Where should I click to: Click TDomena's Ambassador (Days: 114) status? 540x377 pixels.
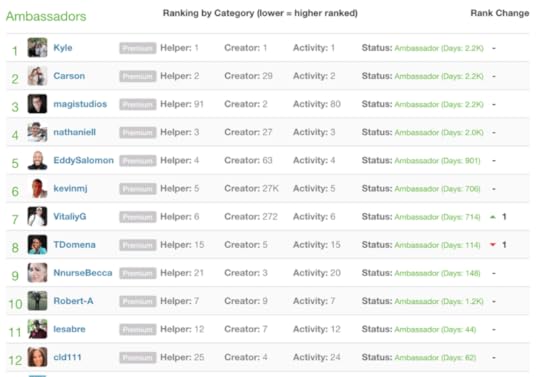pos(437,245)
